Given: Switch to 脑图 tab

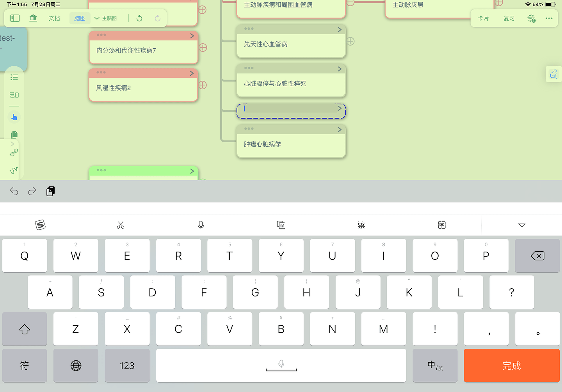Looking at the screenshot, I should click(x=80, y=18).
